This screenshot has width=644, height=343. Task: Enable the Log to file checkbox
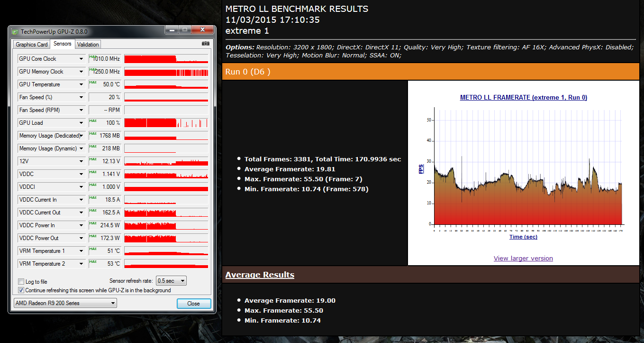pos(21,282)
